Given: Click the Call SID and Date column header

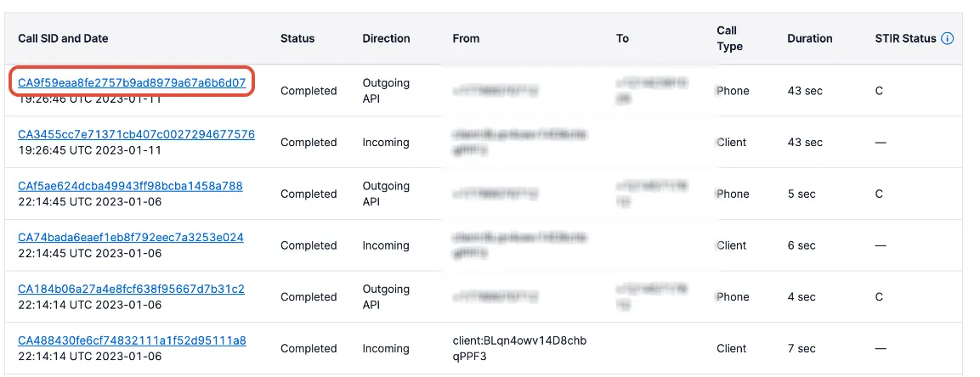Looking at the screenshot, I should tap(63, 39).
